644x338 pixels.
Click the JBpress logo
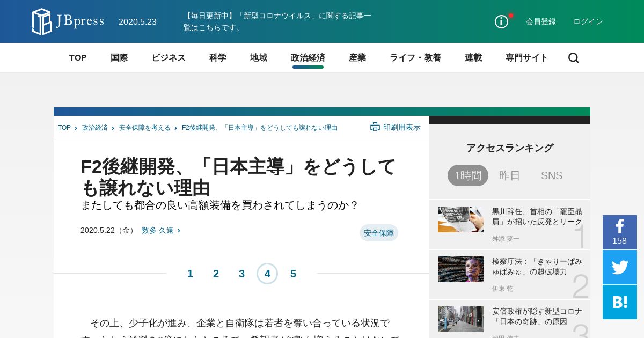68,21
